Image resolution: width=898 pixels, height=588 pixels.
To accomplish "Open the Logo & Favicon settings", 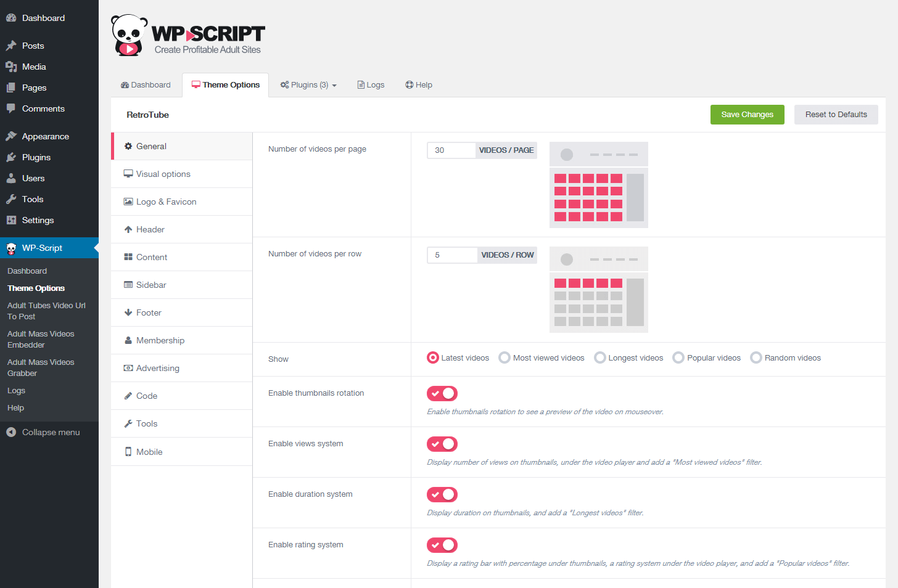I will 165,202.
